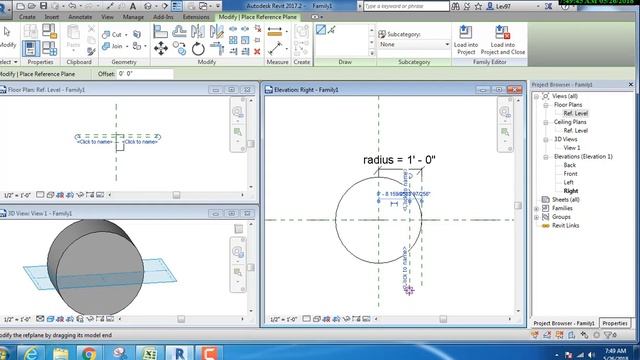Image resolution: width=640 pixels, height=360 pixels.
Task: Click the binoculars search icon
Action: pos(455,6)
